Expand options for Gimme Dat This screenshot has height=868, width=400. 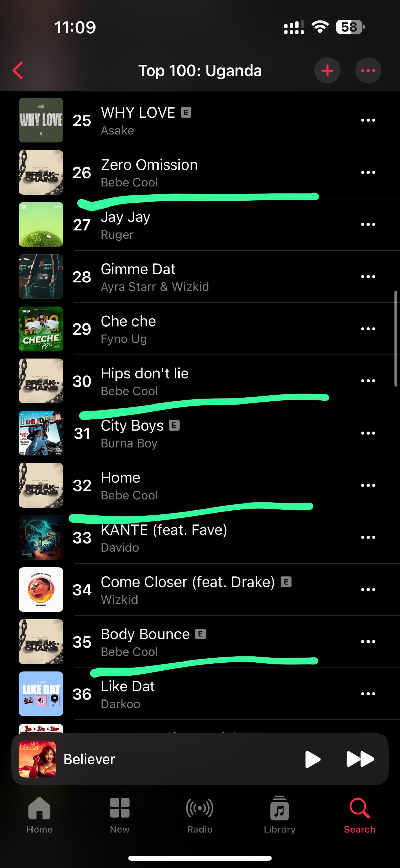coord(368,277)
